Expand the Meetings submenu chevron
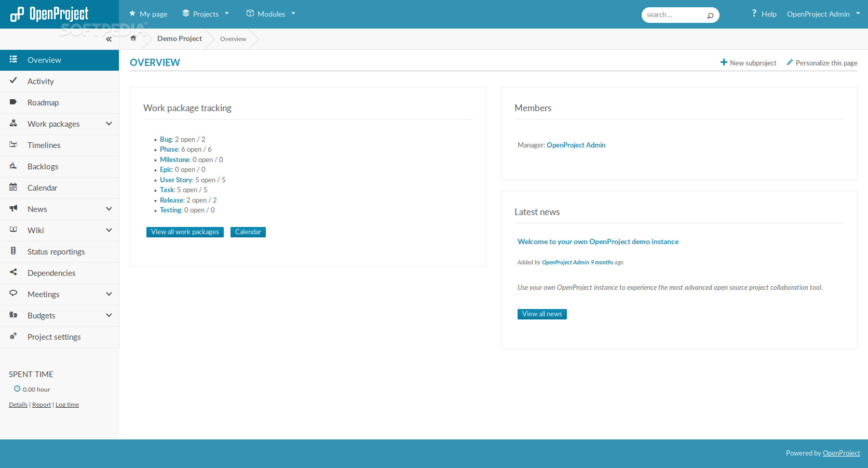868x468 pixels. coord(109,294)
